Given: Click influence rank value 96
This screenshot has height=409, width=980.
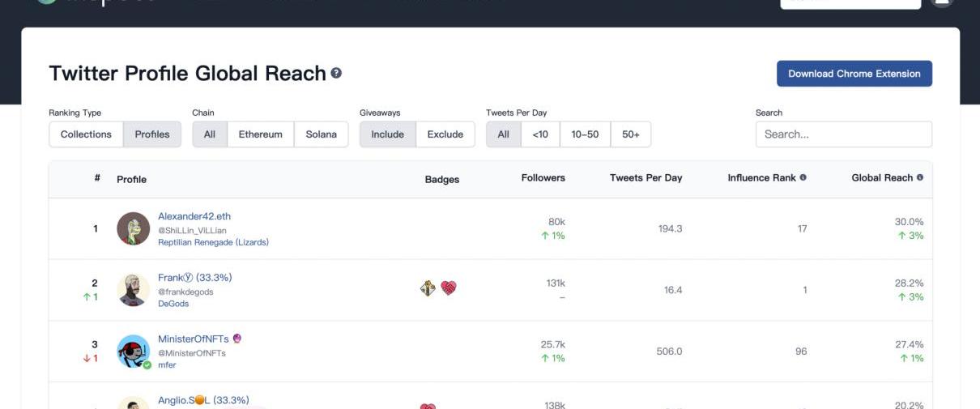Looking at the screenshot, I should coord(801,351).
